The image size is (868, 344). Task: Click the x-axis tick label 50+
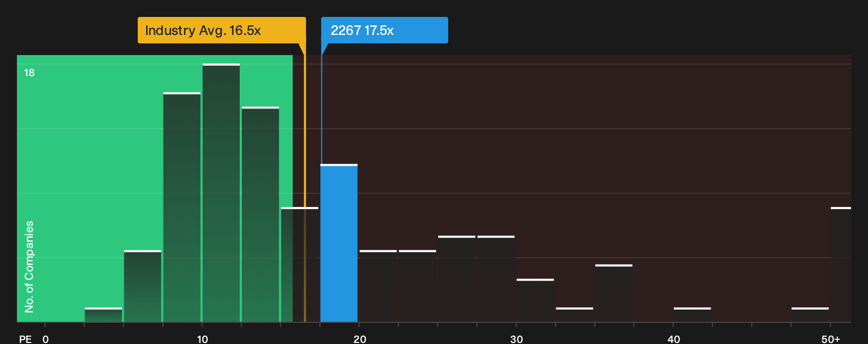pos(830,339)
